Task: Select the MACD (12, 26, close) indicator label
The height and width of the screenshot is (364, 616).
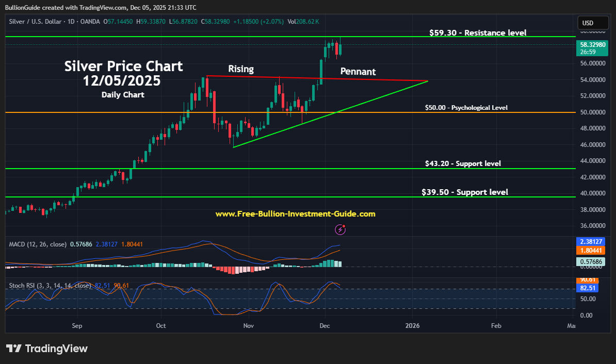Action: coord(38,244)
